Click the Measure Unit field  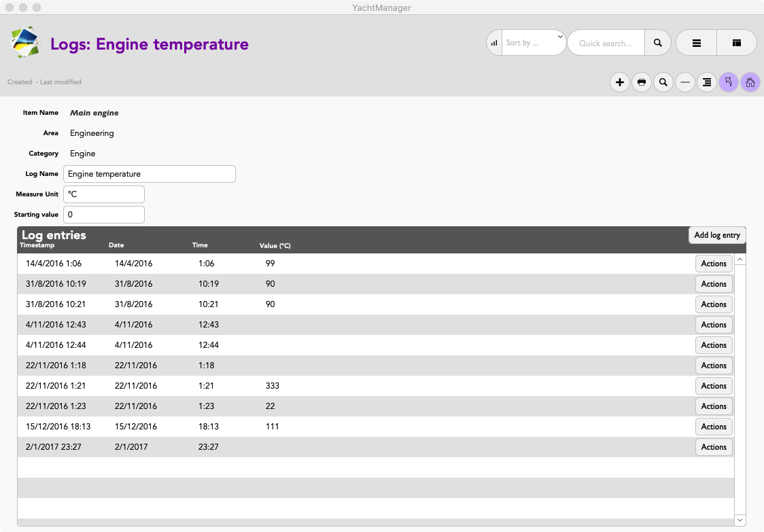click(104, 194)
